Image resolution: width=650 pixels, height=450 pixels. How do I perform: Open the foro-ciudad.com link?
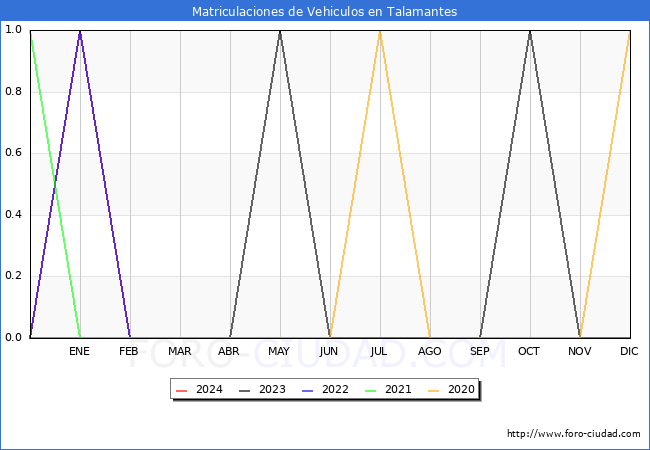click(574, 434)
